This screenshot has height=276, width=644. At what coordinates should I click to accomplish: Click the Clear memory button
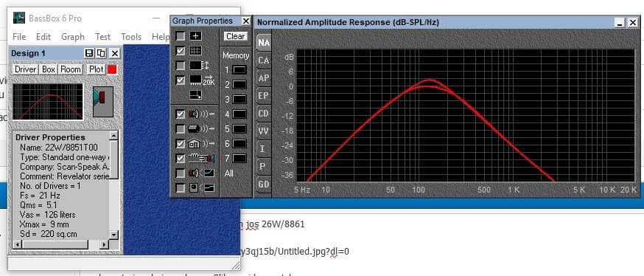235,36
